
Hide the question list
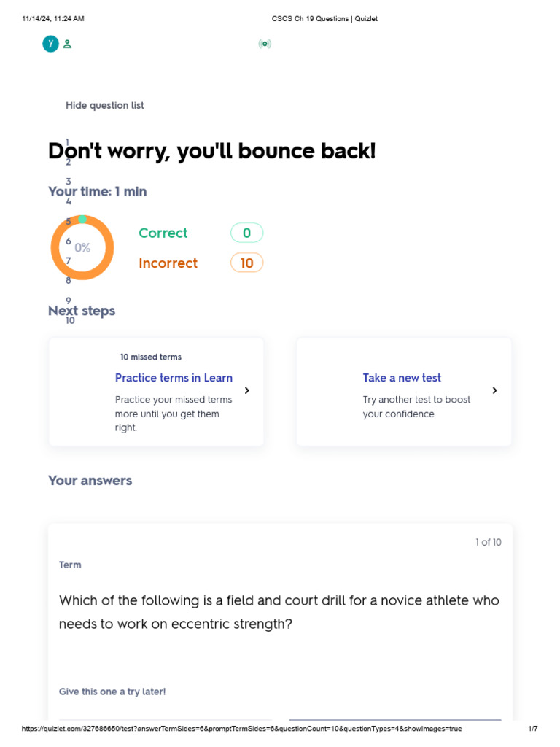point(105,105)
